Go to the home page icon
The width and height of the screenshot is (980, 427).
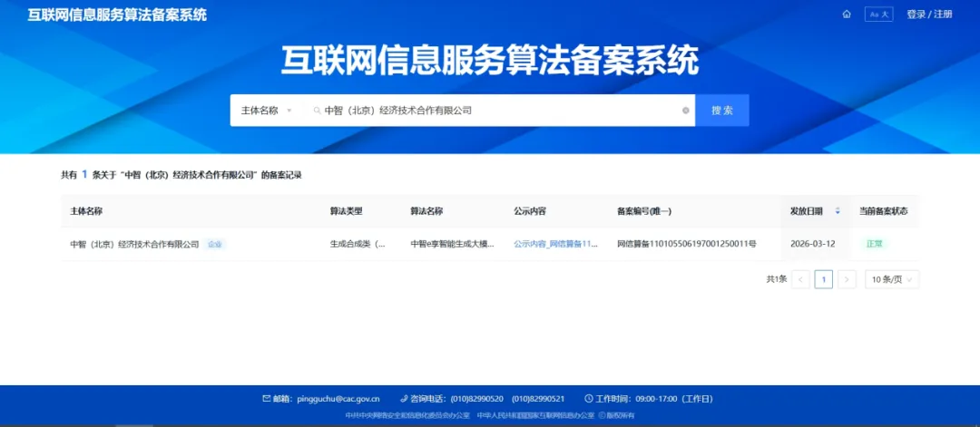(847, 15)
